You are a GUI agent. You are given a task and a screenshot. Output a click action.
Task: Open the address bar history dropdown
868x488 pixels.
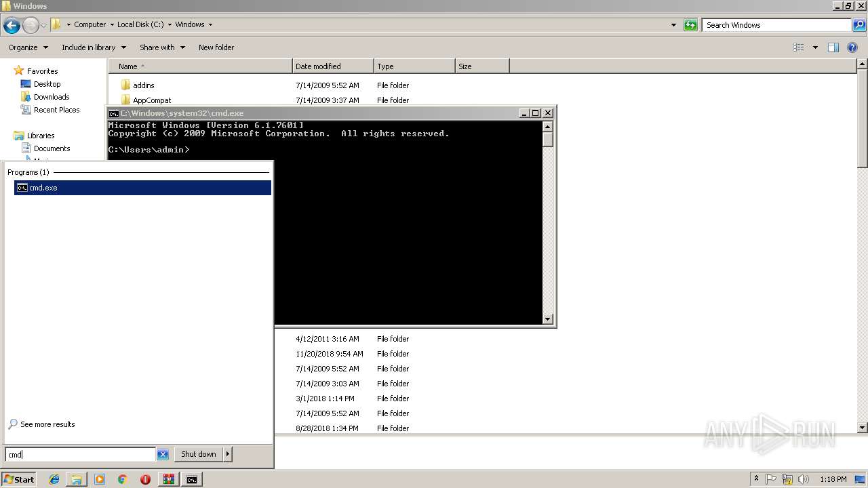point(673,25)
